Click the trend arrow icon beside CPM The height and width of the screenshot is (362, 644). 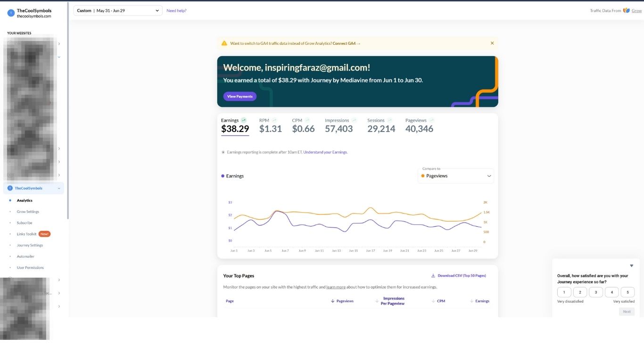tap(307, 120)
